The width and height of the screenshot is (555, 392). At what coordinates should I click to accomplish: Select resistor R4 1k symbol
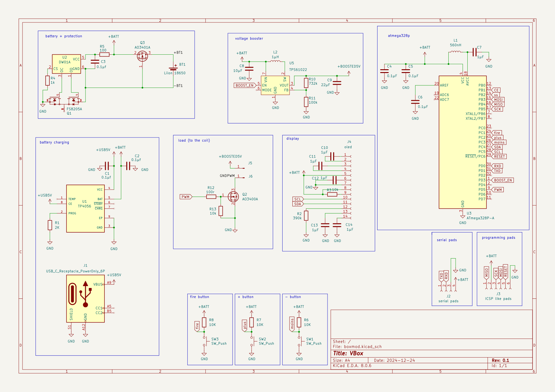click(47, 81)
